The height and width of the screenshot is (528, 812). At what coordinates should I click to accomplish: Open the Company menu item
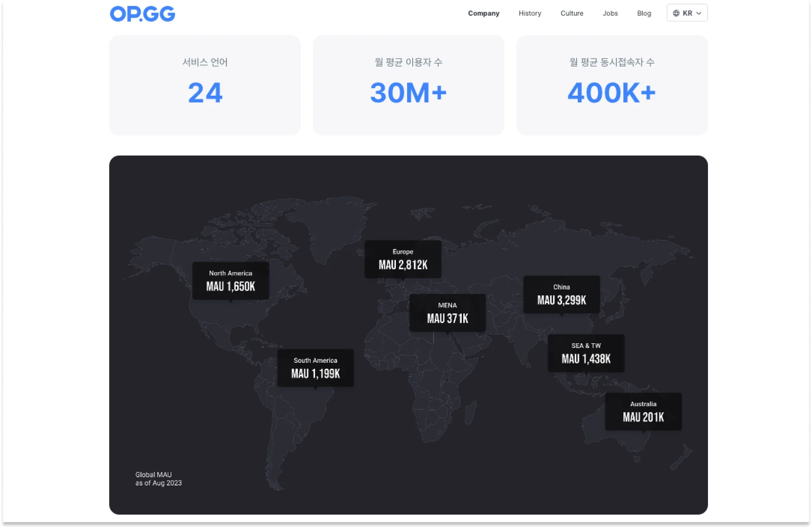tap(483, 13)
